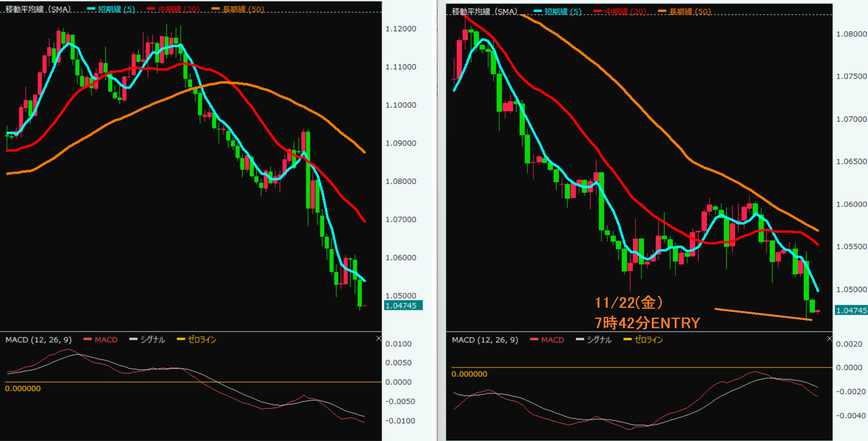868x441 pixels.
Task: Select 中期線 (20) legend entry in right chart
Action: tap(625, 11)
